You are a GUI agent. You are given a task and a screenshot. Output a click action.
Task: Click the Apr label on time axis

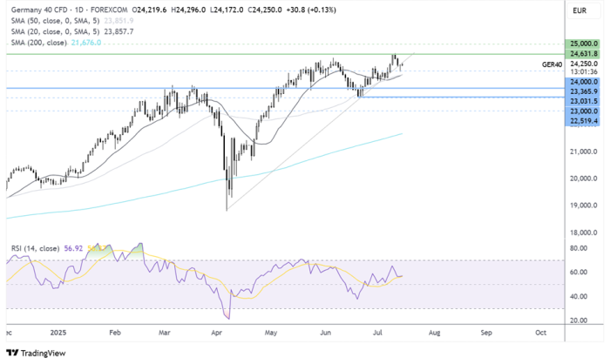pos(216,334)
